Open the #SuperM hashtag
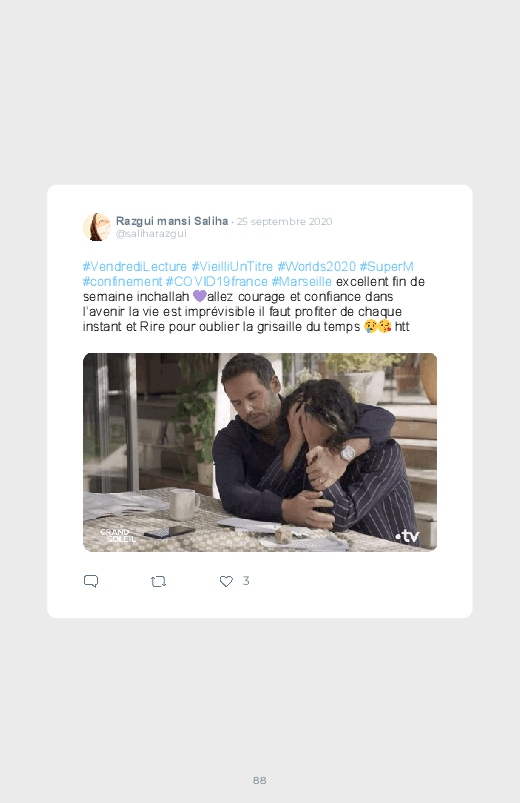 386,266
